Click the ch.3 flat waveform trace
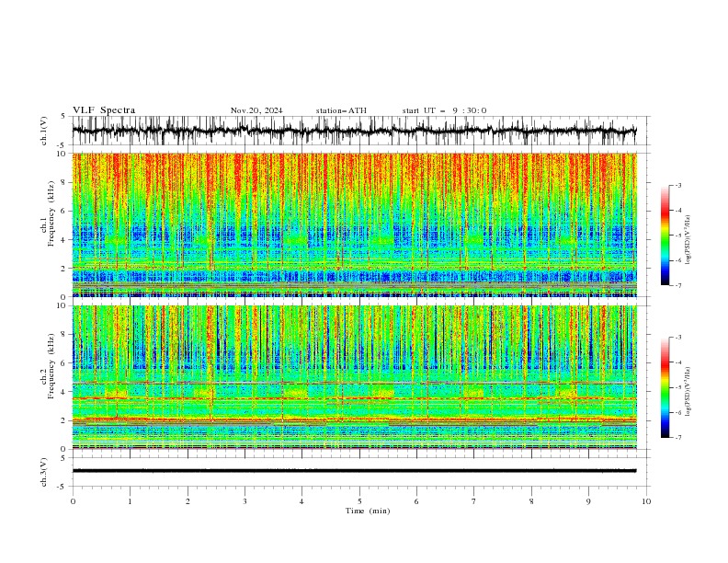This screenshot has width=728, height=563. coord(354,471)
